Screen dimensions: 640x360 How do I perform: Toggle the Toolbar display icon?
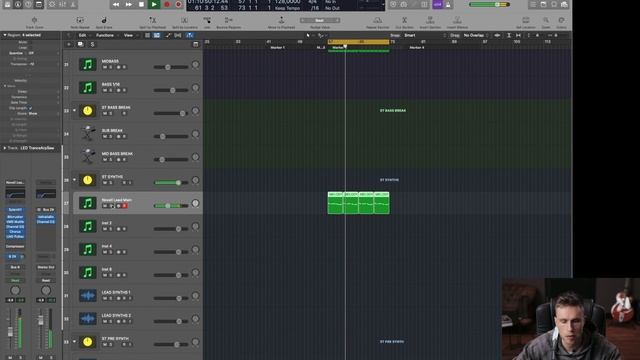tap(39, 4)
